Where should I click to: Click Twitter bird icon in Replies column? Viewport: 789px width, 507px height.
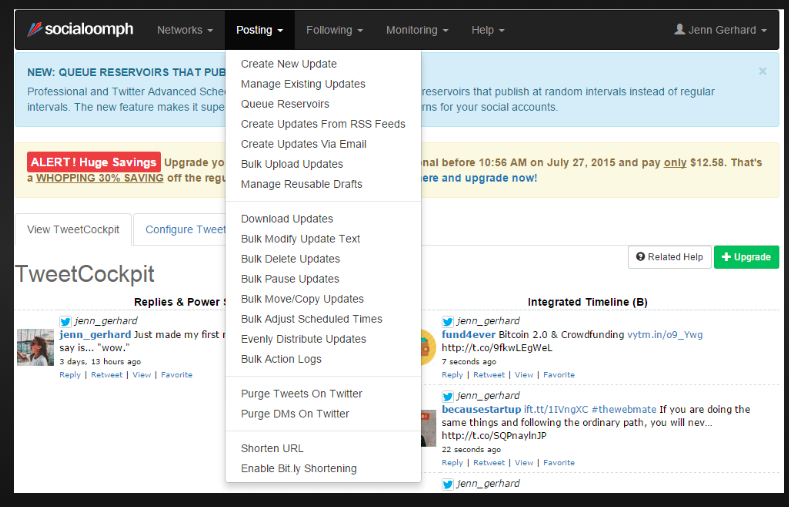point(65,321)
